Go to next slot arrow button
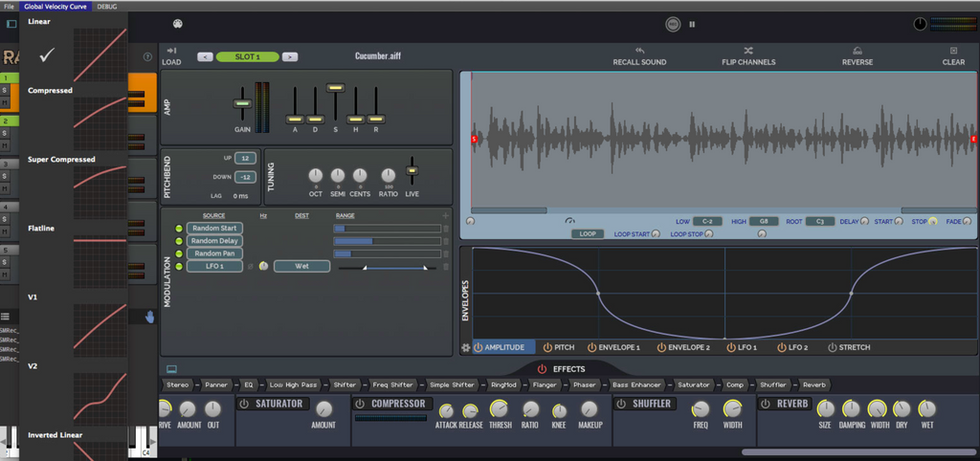Viewport: 980px width, 461px height. point(289,56)
